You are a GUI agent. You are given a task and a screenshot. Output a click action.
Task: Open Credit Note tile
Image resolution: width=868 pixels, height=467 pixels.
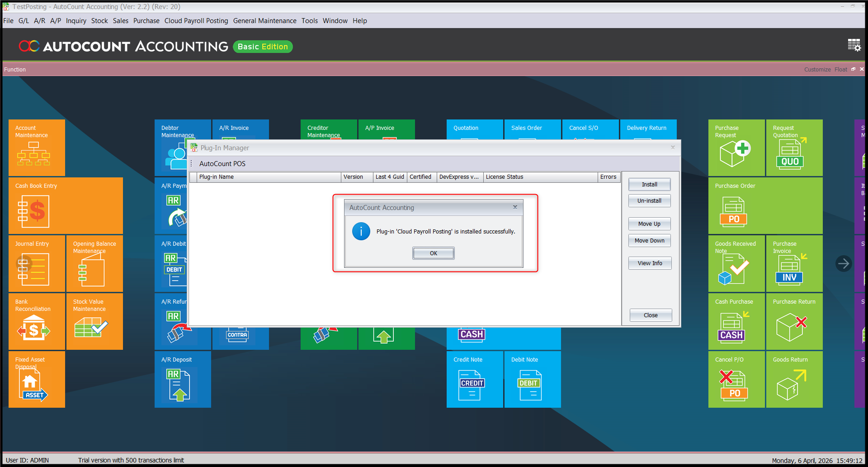point(475,379)
